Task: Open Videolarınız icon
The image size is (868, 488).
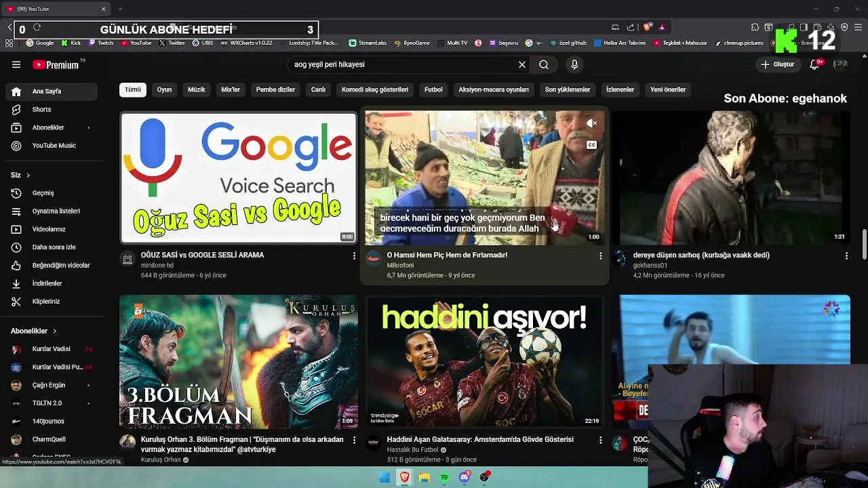Action: (16, 229)
